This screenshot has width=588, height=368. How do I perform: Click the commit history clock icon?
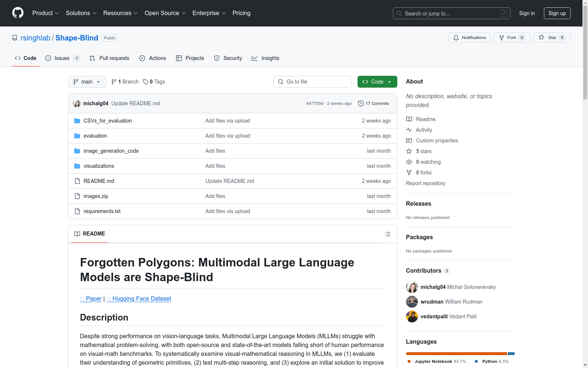pyautogui.click(x=361, y=103)
